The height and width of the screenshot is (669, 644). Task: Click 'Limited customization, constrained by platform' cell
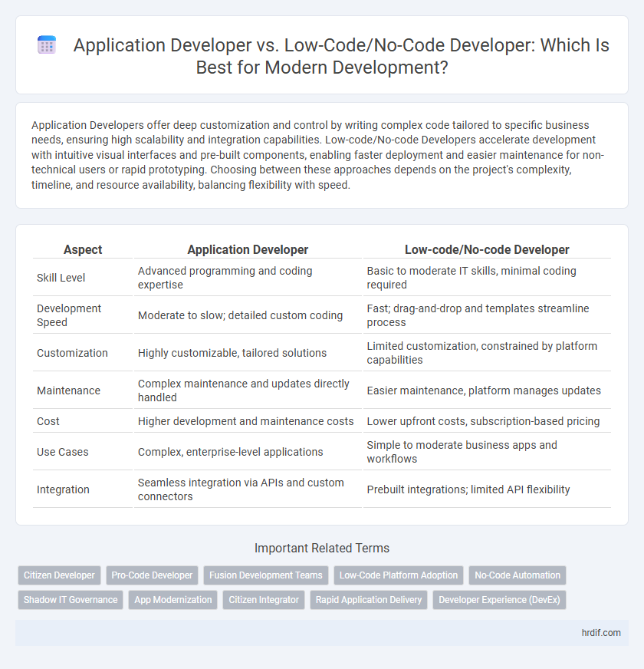click(487, 353)
